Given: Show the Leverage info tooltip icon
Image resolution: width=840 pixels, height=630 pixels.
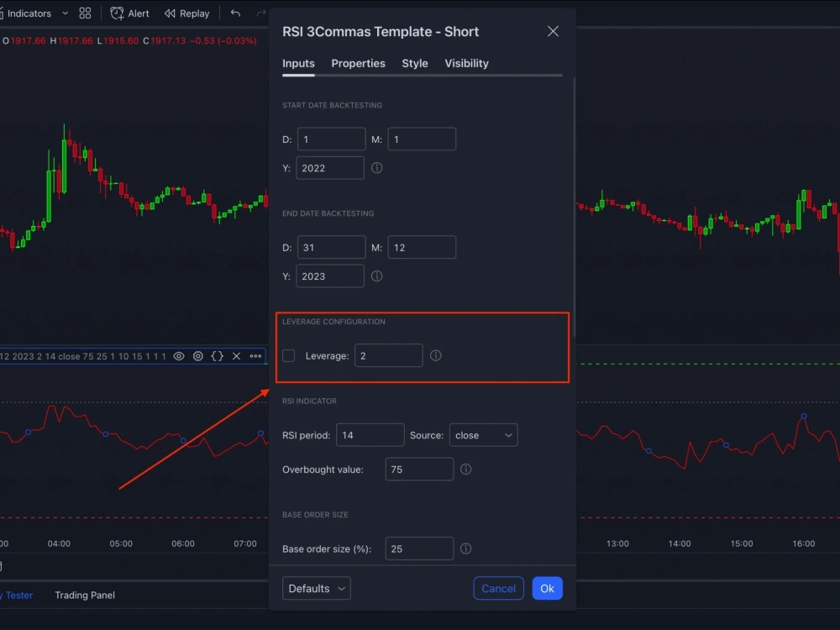Looking at the screenshot, I should (x=435, y=355).
